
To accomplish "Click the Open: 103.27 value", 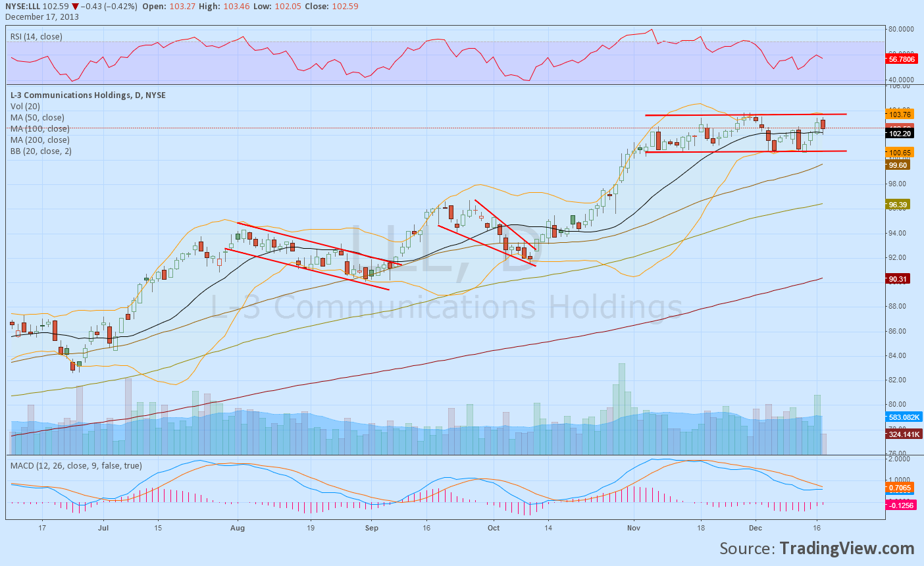I will click(169, 7).
